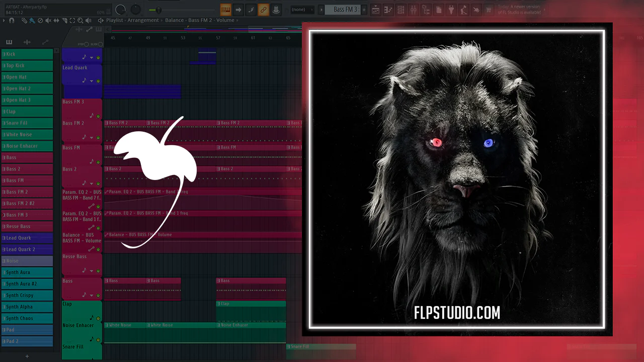Select the delete (circle-slash) tool
Viewport: 644px width, 362px height.
click(40, 21)
